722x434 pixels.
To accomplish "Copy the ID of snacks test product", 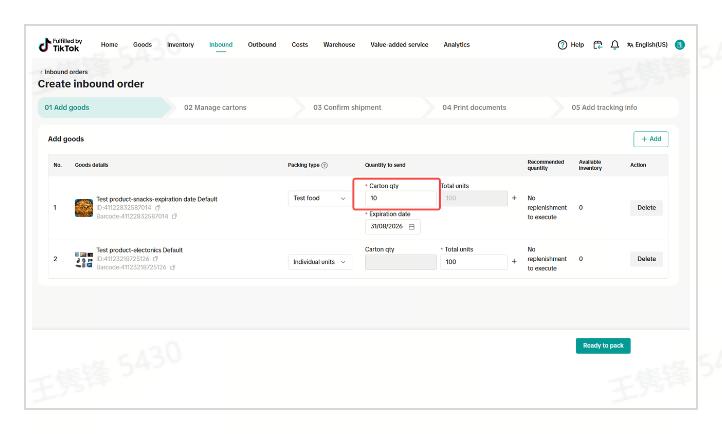I will 157,208.
